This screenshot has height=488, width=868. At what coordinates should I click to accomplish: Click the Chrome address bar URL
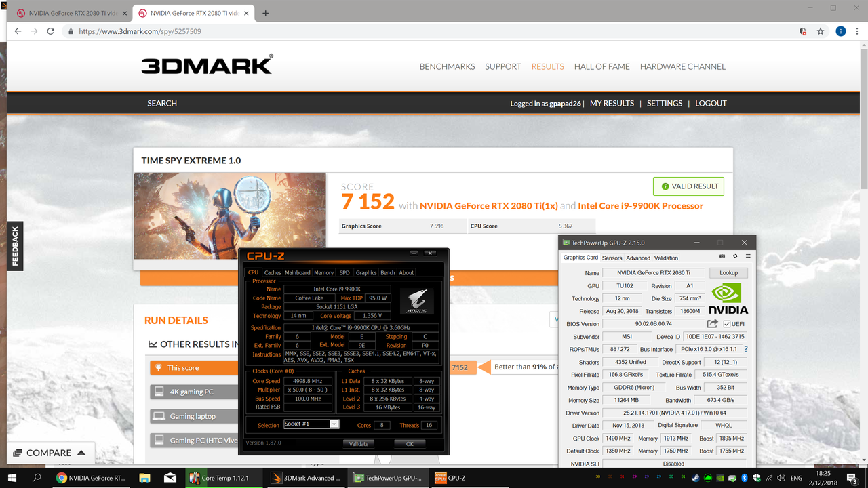pyautogui.click(x=140, y=31)
